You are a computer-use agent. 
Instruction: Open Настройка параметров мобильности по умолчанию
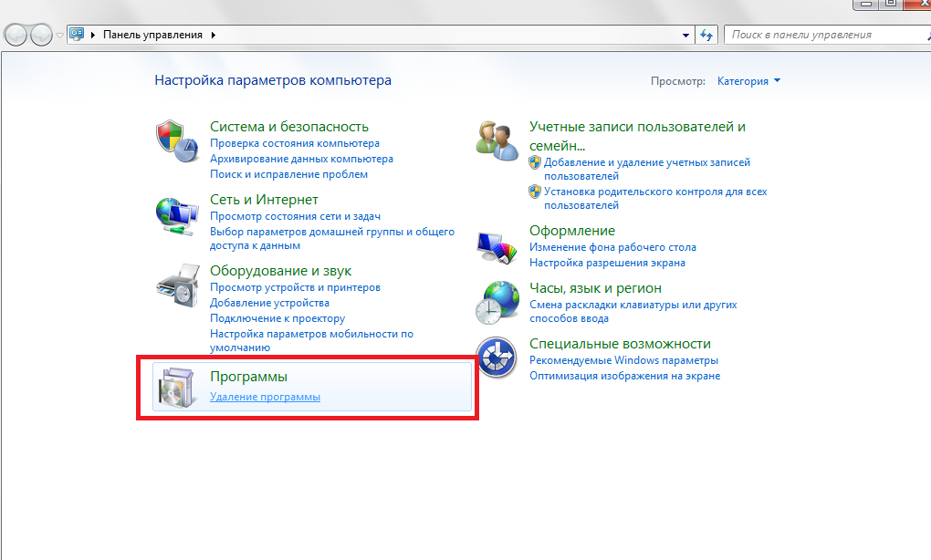[312, 340]
